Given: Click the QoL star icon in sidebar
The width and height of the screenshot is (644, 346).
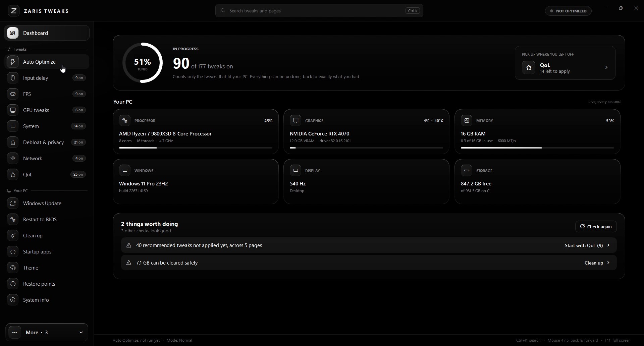Looking at the screenshot, I should click(13, 175).
